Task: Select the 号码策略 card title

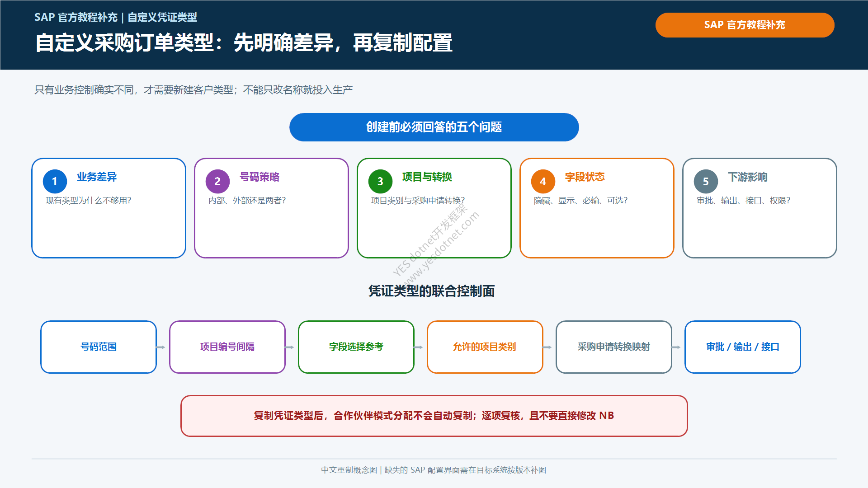Action: 259,177
